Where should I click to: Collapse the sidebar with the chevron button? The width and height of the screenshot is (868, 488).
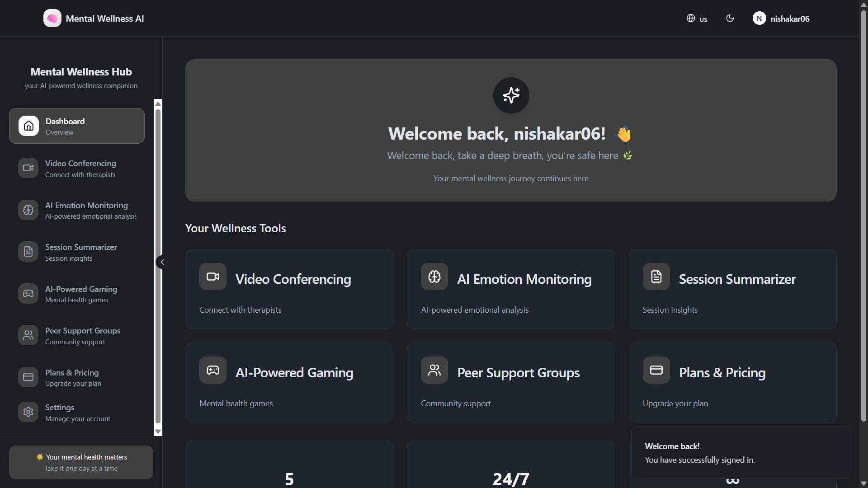tap(162, 262)
